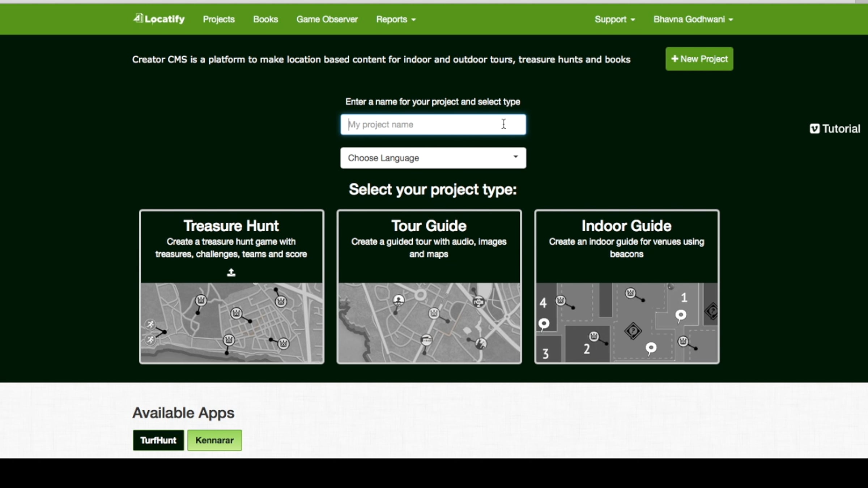
Task: Expand the Reports menu
Action: tap(396, 19)
